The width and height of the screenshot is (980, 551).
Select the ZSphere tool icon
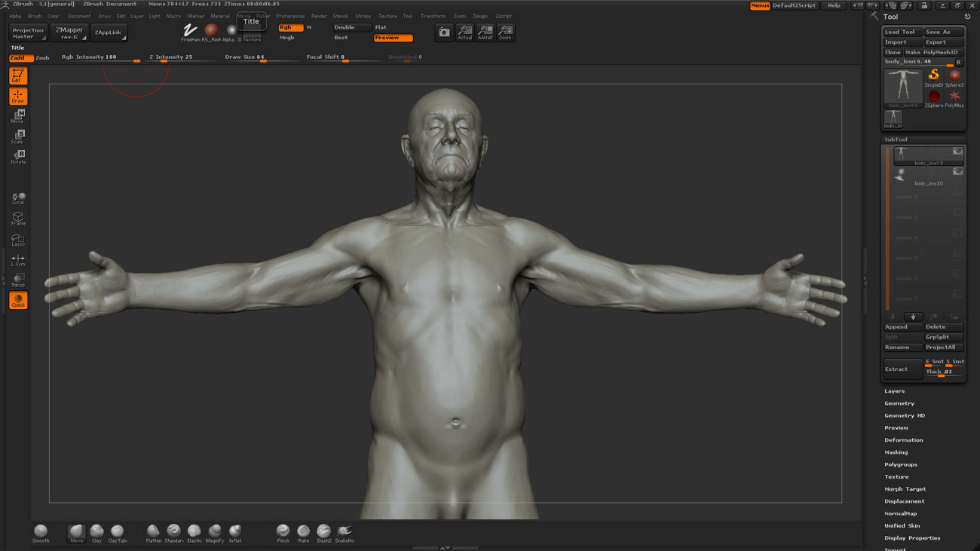point(934,96)
